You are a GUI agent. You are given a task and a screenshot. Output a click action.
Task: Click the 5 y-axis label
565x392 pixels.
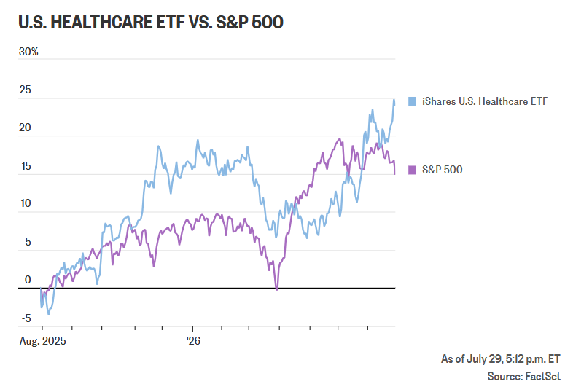pyautogui.click(x=28, y=242)
